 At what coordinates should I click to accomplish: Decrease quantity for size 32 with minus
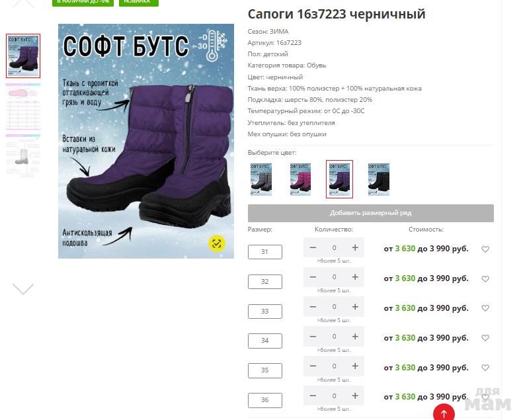point(313,277)
